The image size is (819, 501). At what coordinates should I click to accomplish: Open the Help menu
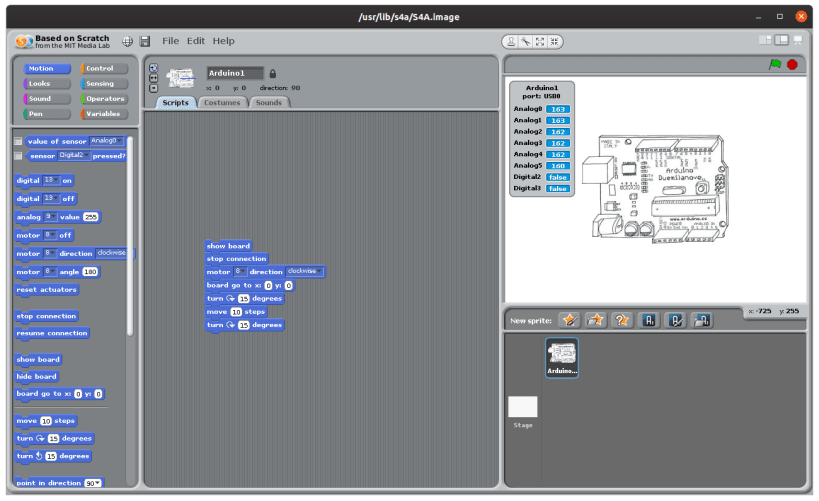(x=224, y=41)
